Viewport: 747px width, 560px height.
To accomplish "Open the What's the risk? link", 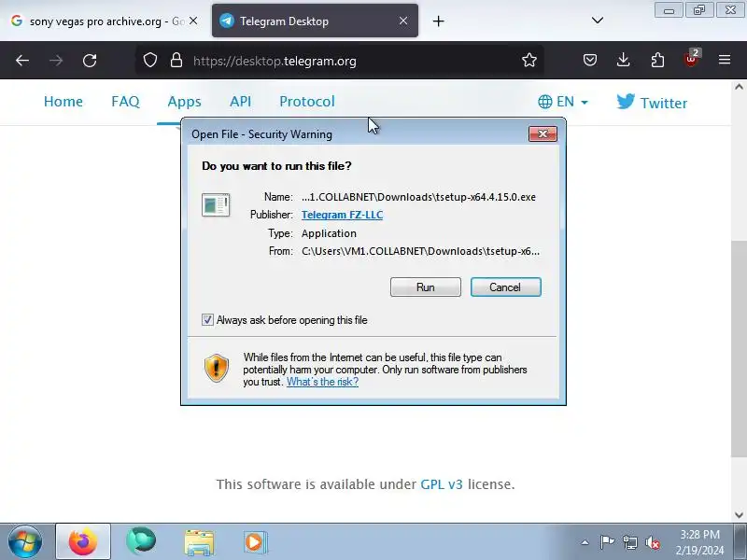I will pyautogui.click(x=322, y=382).
